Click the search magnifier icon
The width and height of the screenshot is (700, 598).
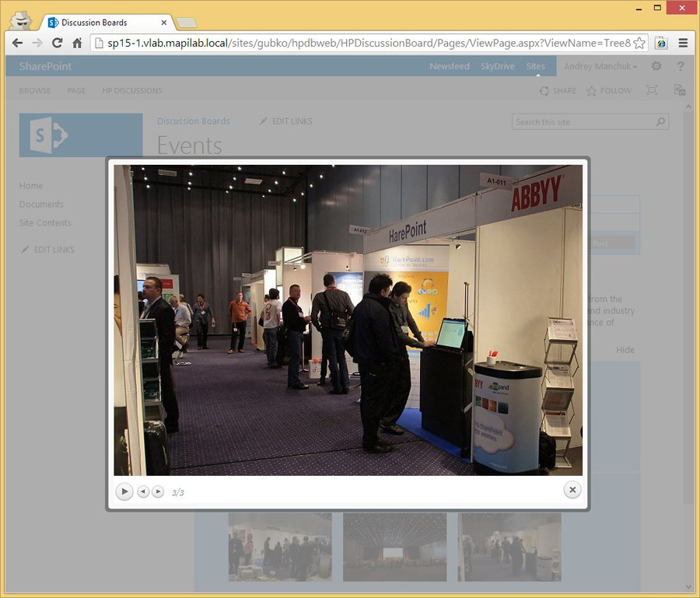660,121
